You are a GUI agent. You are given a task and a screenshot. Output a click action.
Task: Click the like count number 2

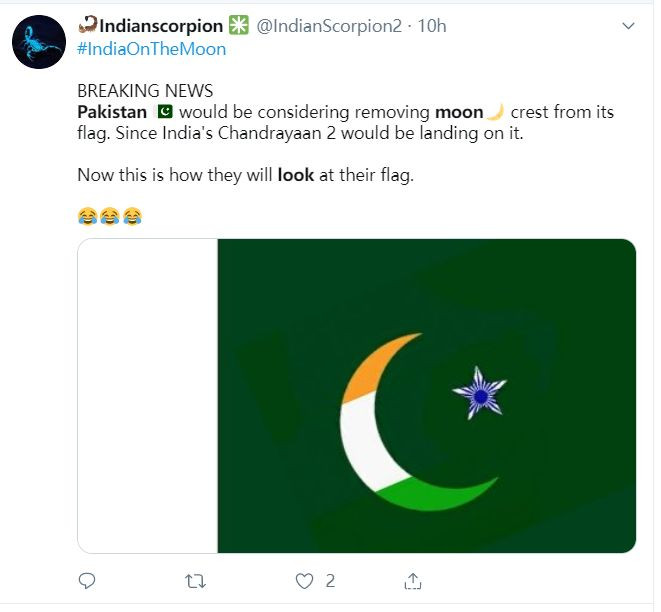330,581
